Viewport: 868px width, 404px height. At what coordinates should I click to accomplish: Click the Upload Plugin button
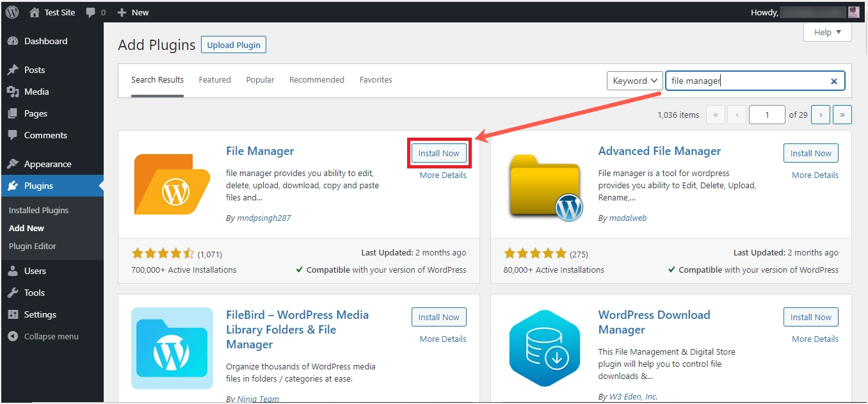tap(234, 45)
